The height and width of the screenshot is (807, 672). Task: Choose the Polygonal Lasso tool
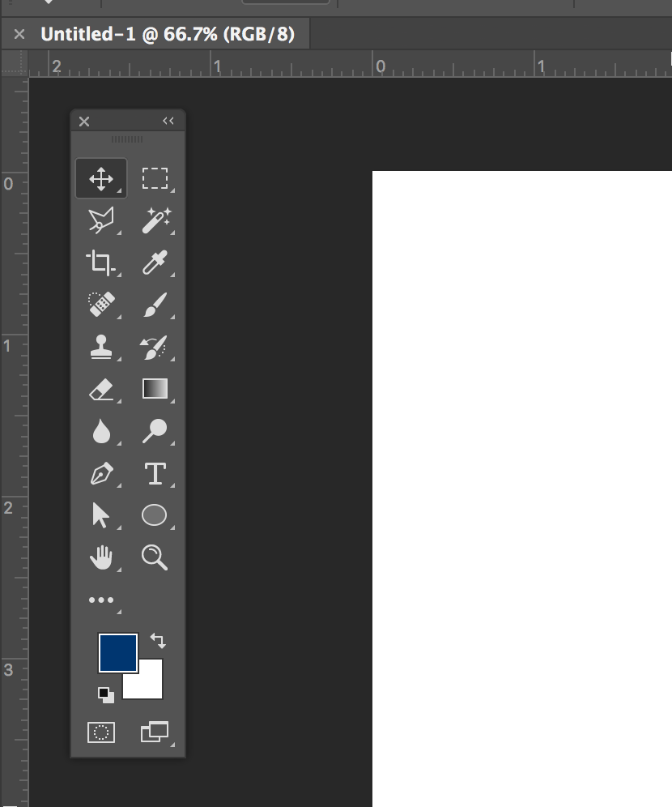(x=101, y=221)
